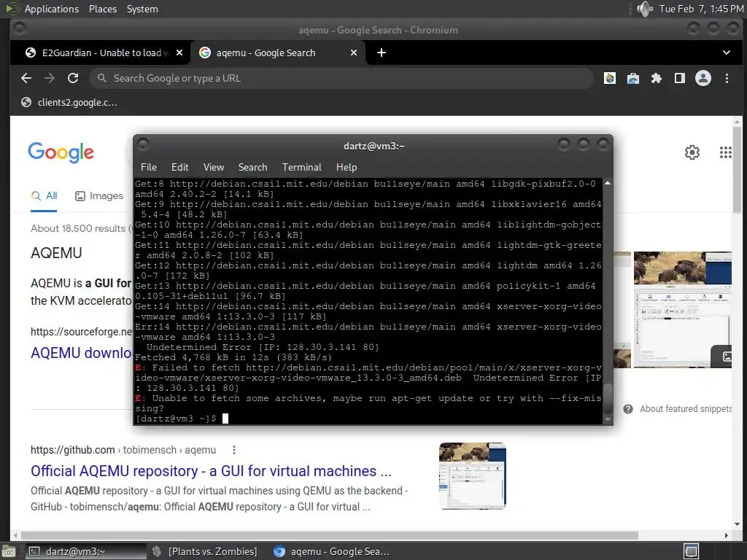Reload the page with the refresh icon

click(x=73, y=78)
